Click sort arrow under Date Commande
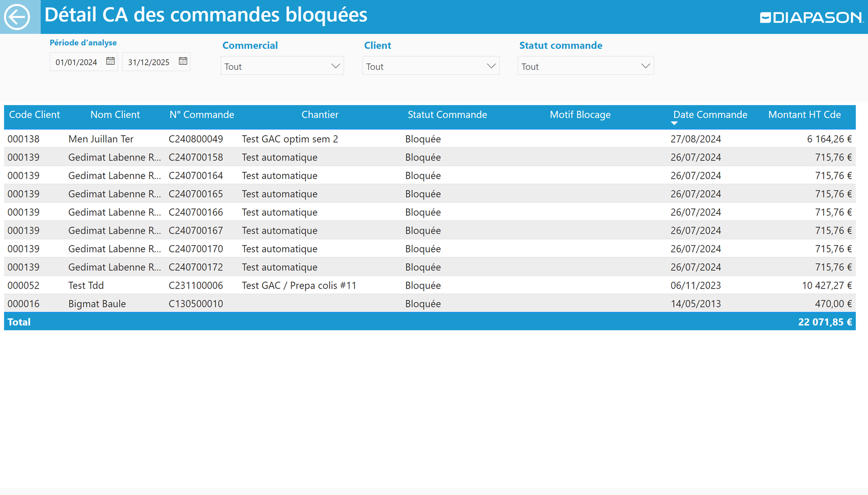The image size is (868, 495). [674, 124]
